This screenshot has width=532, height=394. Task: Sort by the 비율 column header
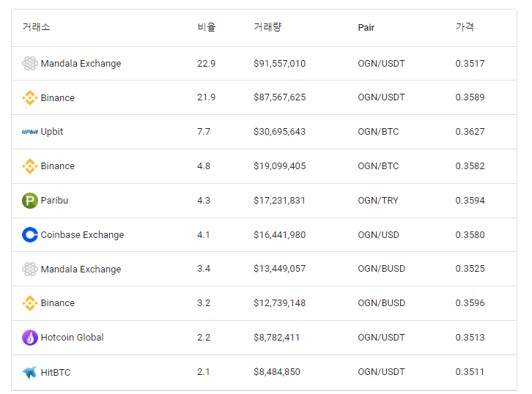click(x=207, y=27)
